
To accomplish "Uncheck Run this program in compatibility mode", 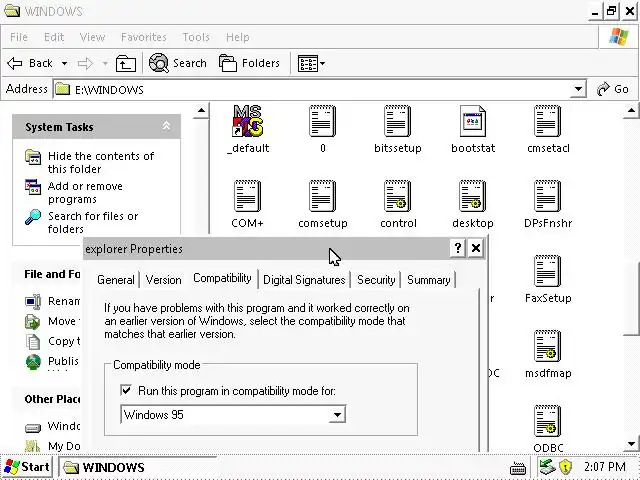I will 126,390.
